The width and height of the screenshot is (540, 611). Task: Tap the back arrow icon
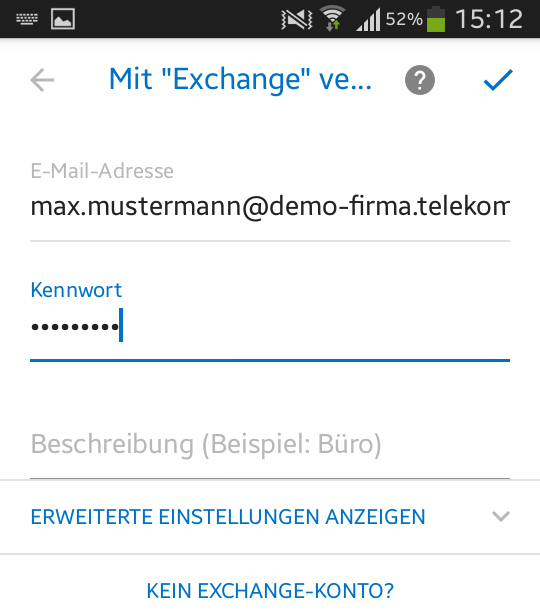pyautogui.click(x=42, y=80)
